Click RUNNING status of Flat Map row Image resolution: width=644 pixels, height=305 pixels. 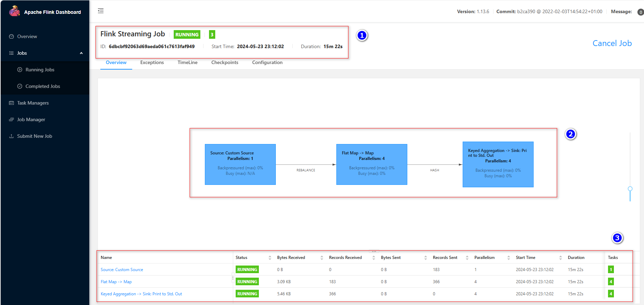pos(247,282)
